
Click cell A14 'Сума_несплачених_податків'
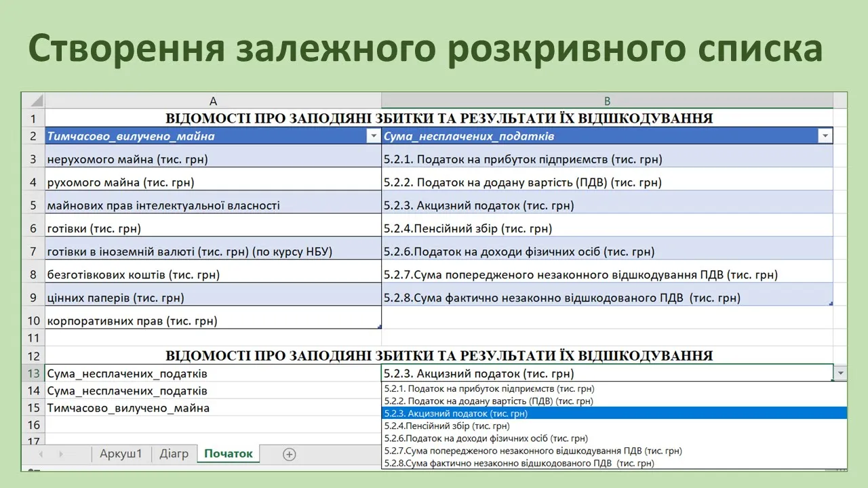click(213, 391)
